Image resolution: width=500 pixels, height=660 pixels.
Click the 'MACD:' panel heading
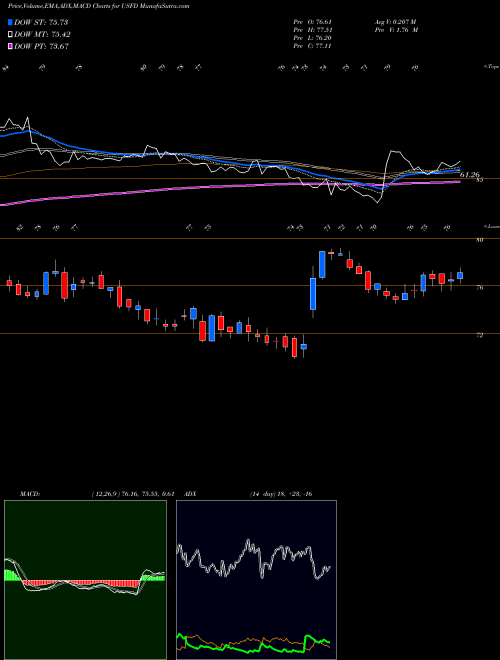[x=30, y=494]
